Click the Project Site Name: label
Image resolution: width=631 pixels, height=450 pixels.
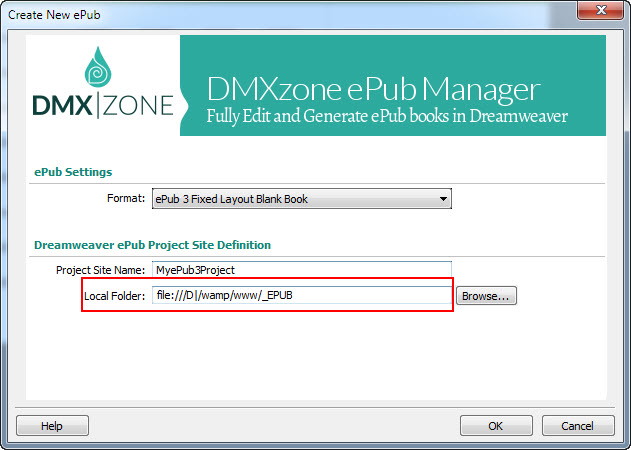pyautogui.click(x=100, y=270)
